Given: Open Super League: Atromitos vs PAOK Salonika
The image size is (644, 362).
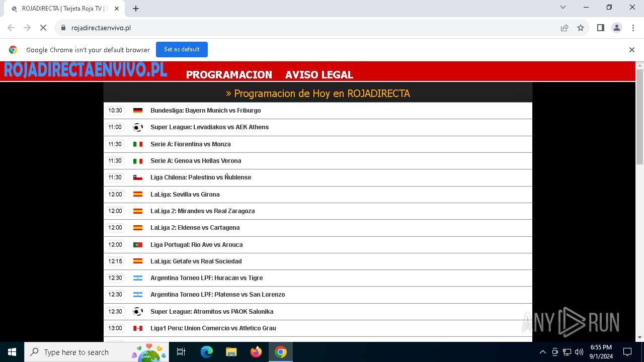Looking at the screenshot, I should click(212, 312).
